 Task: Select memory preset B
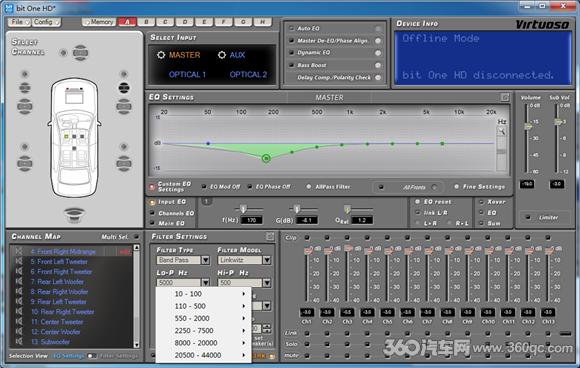pyautogui.click(x=146, y=22)
